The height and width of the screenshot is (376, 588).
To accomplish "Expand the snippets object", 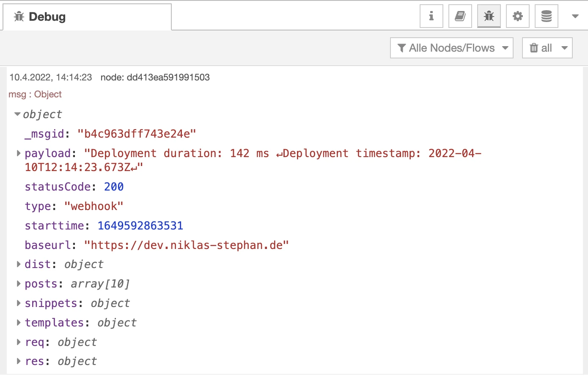I will coord(19,303).
